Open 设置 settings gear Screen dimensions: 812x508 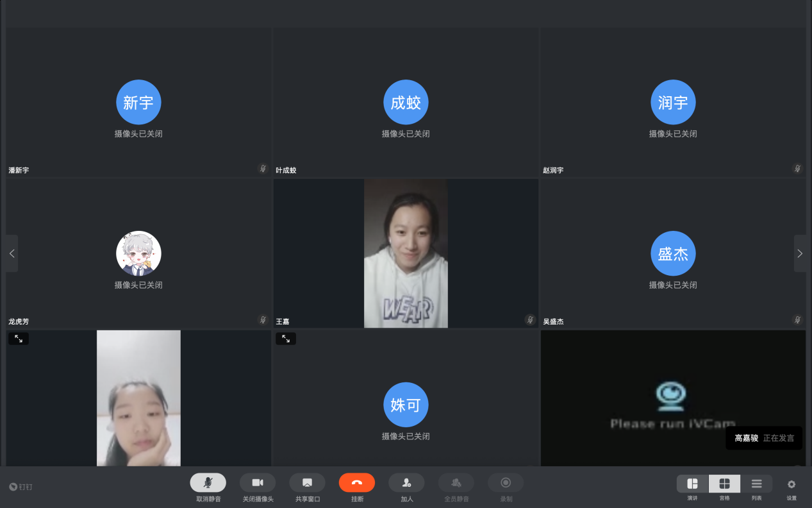pos(791,484)
